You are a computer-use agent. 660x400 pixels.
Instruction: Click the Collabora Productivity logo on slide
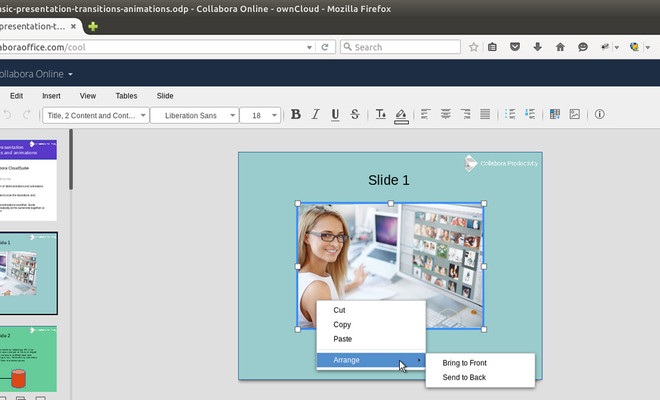(x=501, y=163)
